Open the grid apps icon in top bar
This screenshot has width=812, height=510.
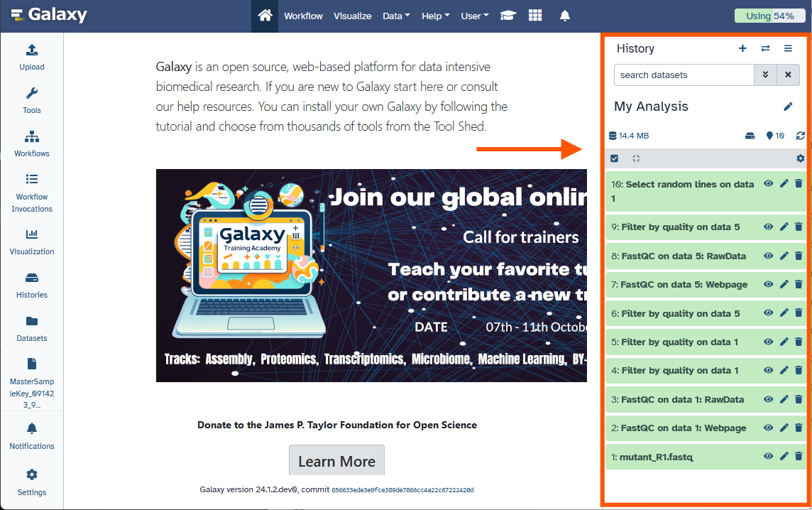coord(535,16)
